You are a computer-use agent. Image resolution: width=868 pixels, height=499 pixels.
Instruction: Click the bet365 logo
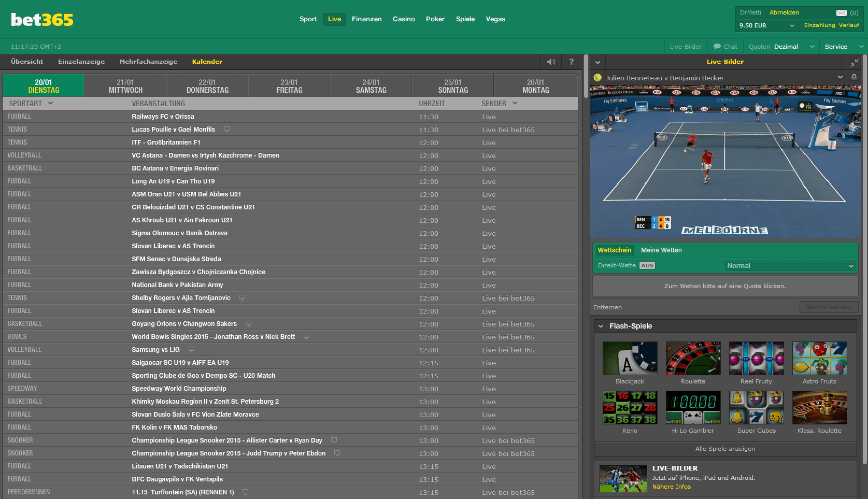42,20
